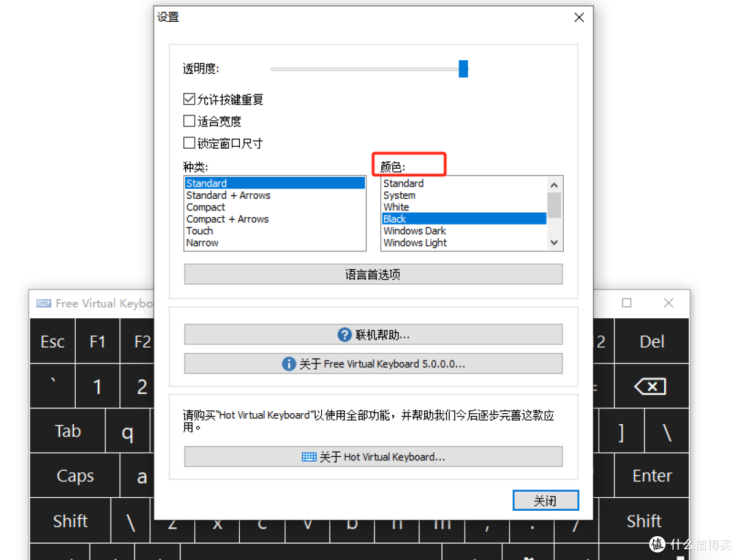Tap F2 key on virtual keyboard
738x560 pixels.
click(x=137, y=341)
